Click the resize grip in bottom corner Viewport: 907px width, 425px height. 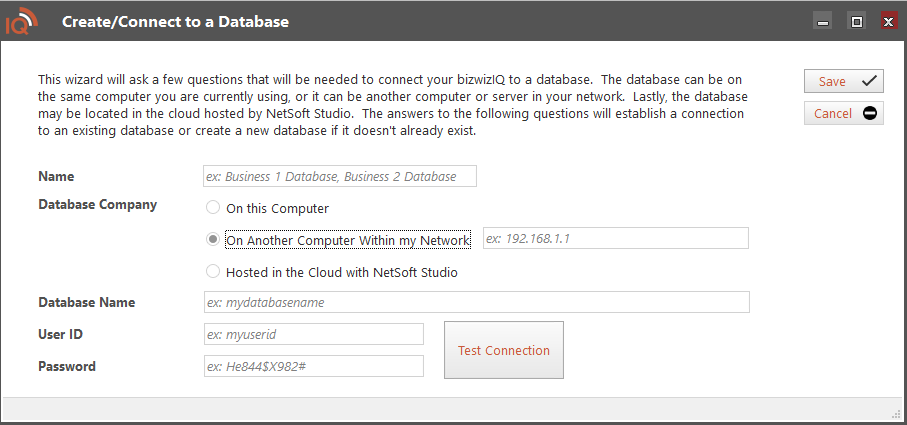pos(896,414)
